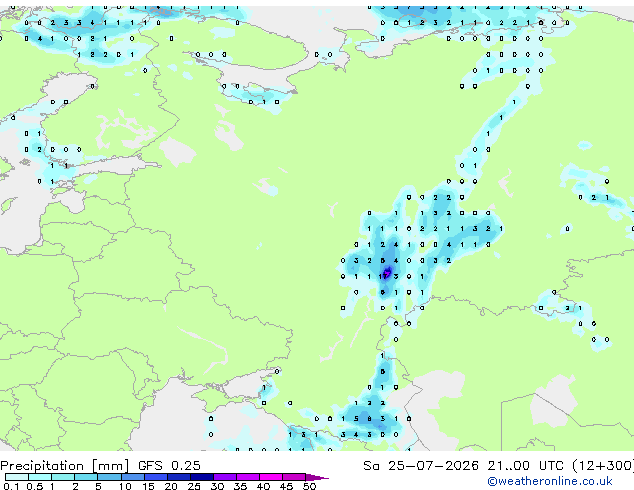Click the legend label "50"

point(309,486)
